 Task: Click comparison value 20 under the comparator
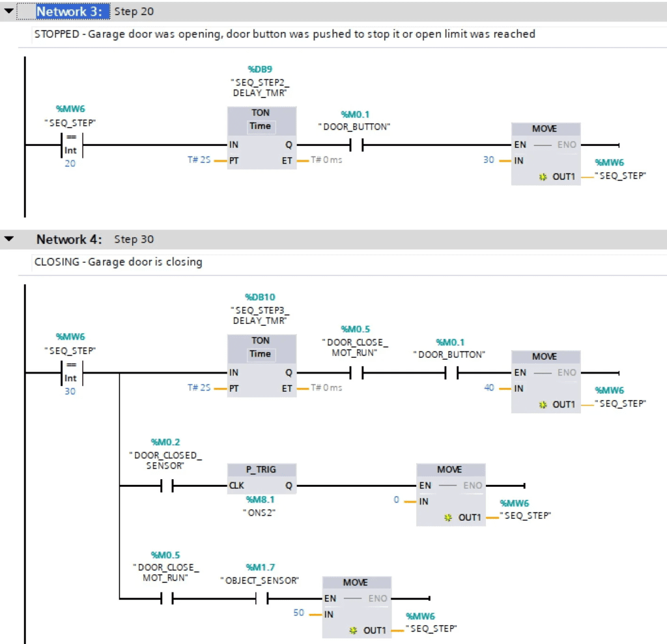click(70, 164)
